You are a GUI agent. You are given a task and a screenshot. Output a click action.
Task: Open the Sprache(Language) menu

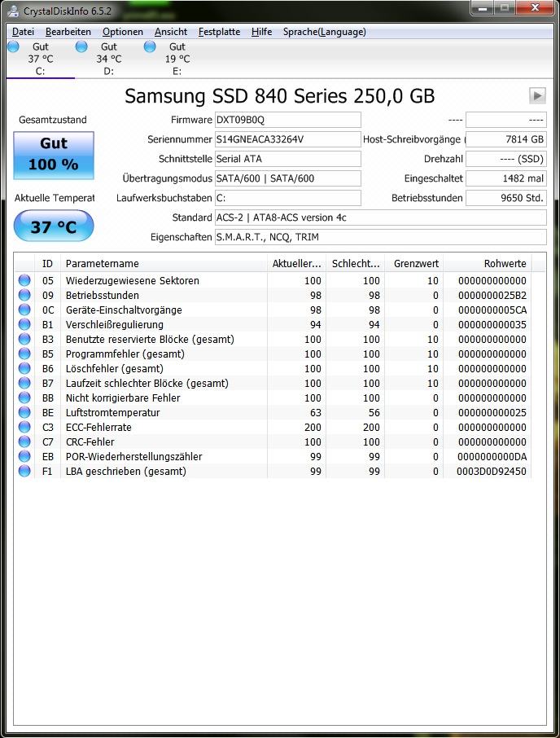tap(325, 32)
